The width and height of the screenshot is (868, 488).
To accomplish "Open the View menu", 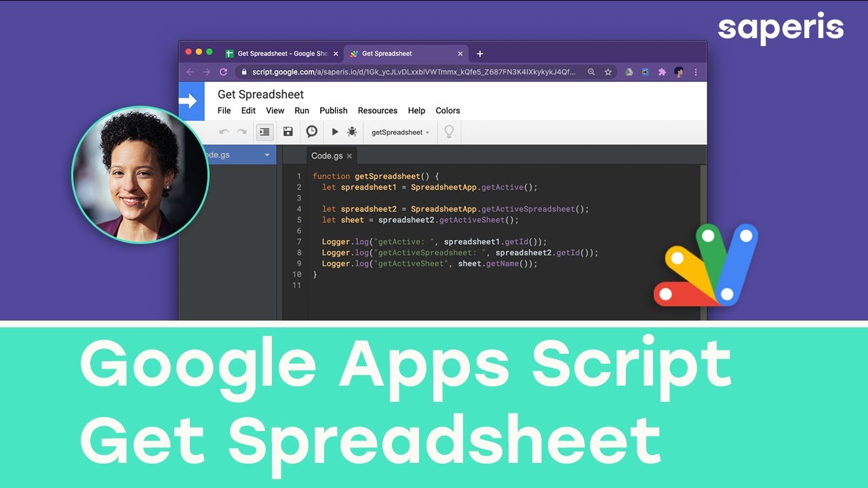I will (x=275, y=110).
